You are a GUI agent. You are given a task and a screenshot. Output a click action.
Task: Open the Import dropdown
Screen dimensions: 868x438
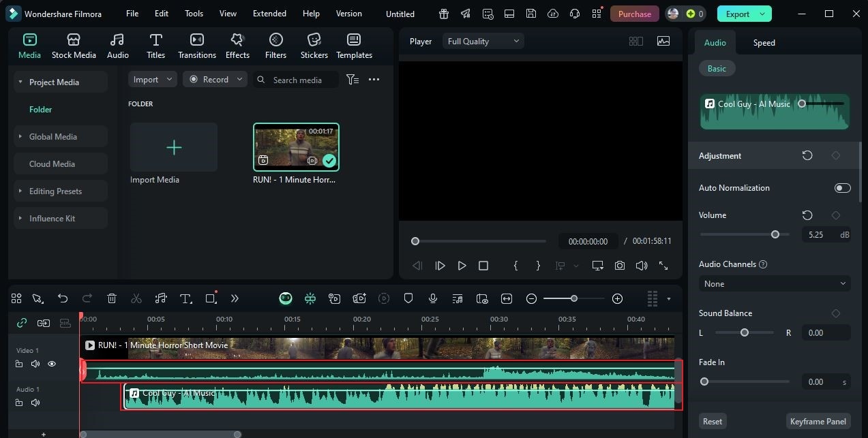[152, 80]
